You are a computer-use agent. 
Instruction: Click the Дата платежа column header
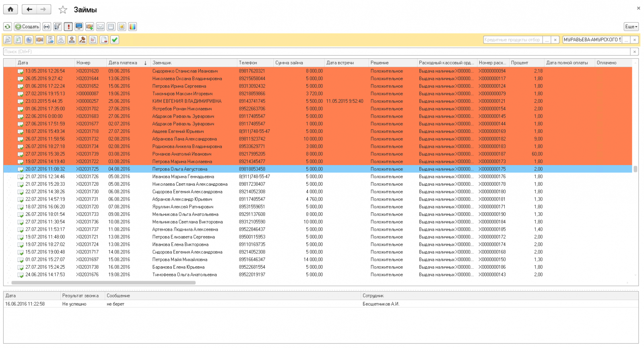(x=128, y=63)
